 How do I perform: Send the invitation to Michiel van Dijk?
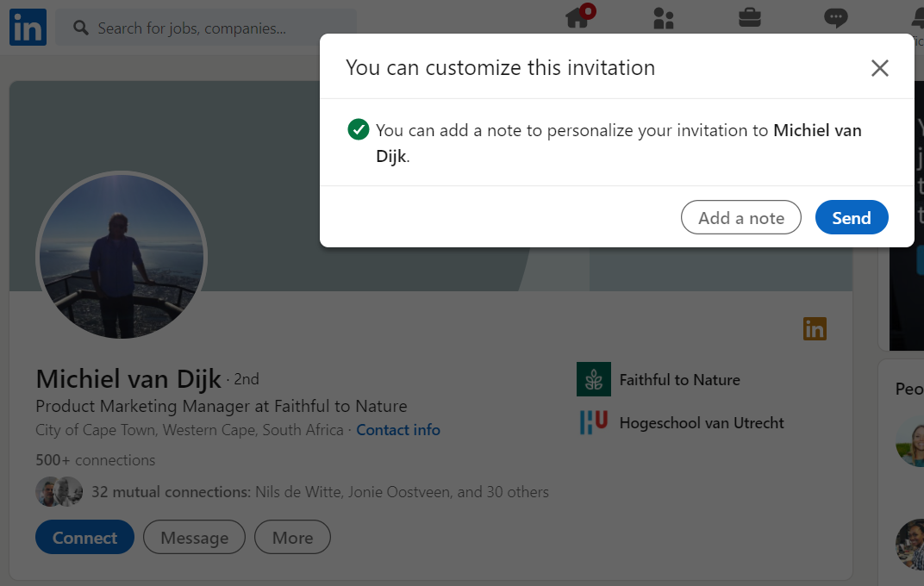[851, 218]
